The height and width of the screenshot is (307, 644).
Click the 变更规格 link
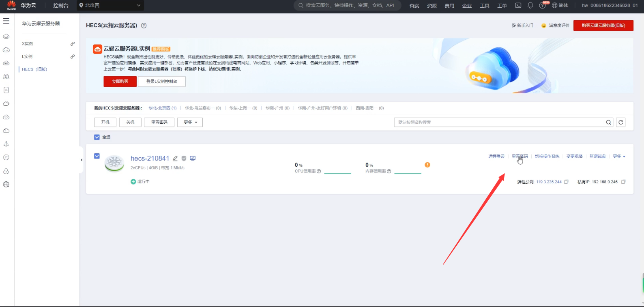coord(574,157)
